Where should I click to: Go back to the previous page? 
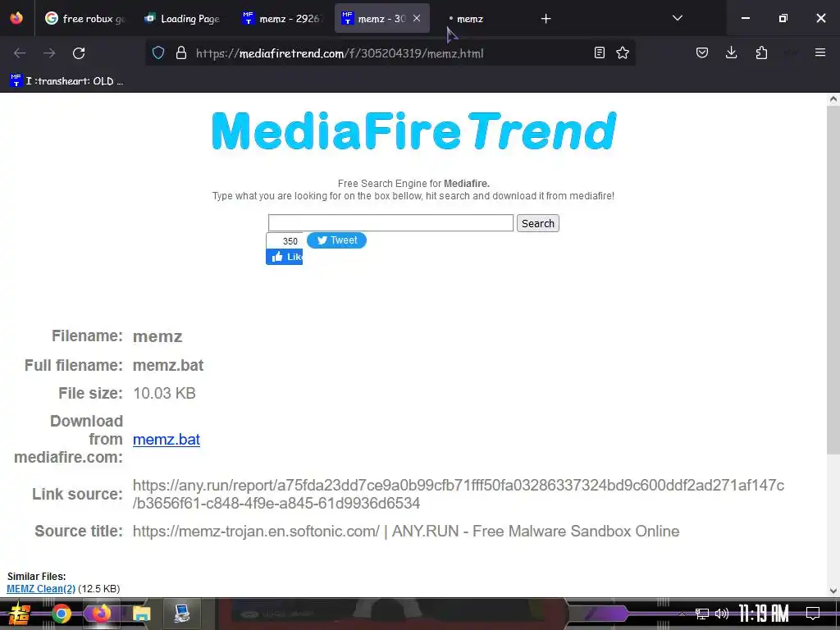pos(20,53)
